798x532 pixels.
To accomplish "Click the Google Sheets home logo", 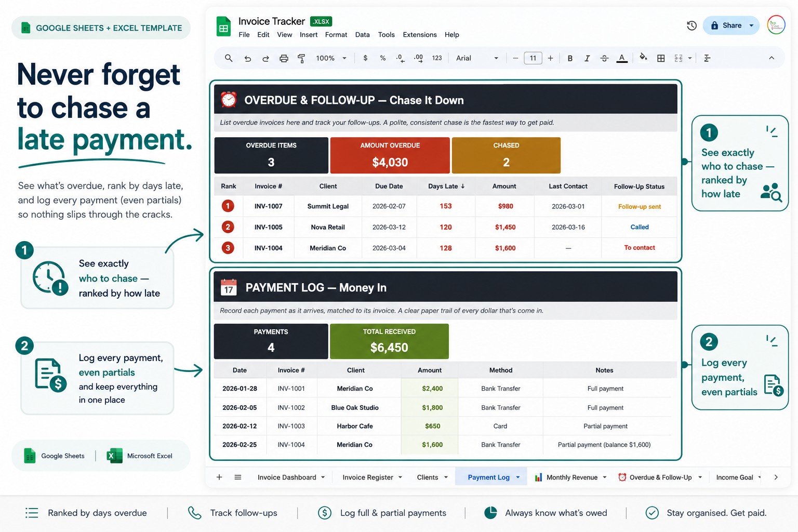I will coord(223,26).
